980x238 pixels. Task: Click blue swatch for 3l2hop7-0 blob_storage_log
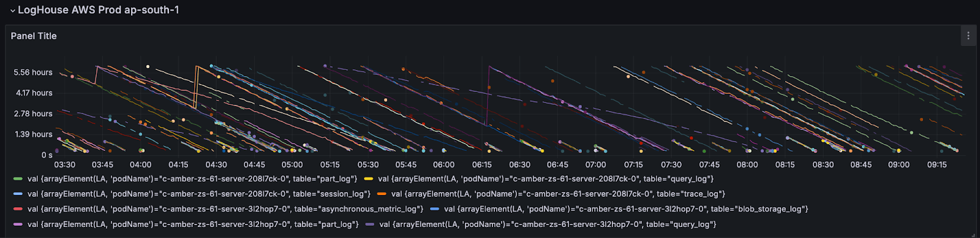point(434,209)
